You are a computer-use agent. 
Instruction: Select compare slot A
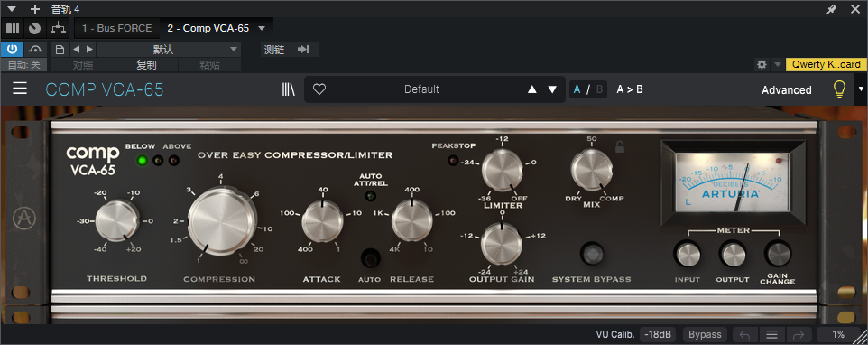coord(577,89)
